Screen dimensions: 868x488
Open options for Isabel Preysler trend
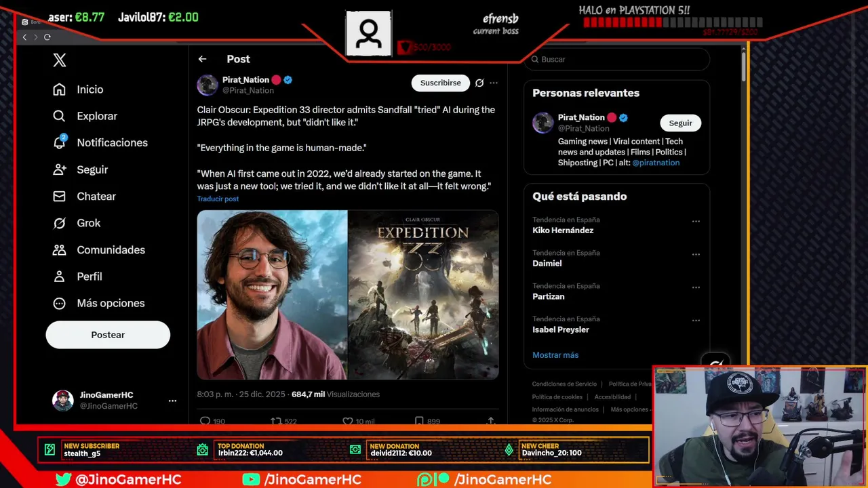point(696,321)
